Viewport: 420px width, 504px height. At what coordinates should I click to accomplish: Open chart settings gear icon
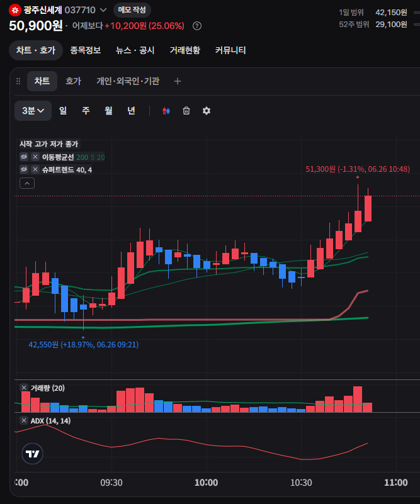[x=207, y=111]
